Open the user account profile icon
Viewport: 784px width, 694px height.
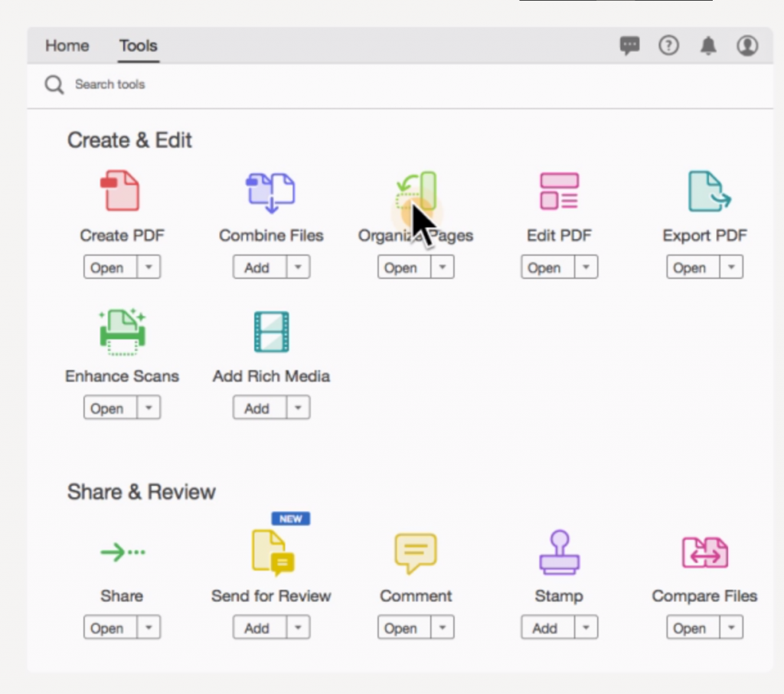coord(747,45)
